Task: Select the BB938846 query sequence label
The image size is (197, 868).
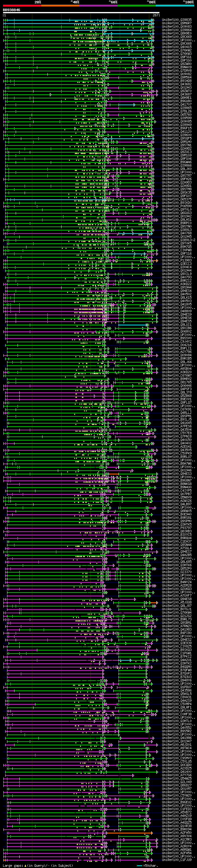Action: click(x=11, y=10)
